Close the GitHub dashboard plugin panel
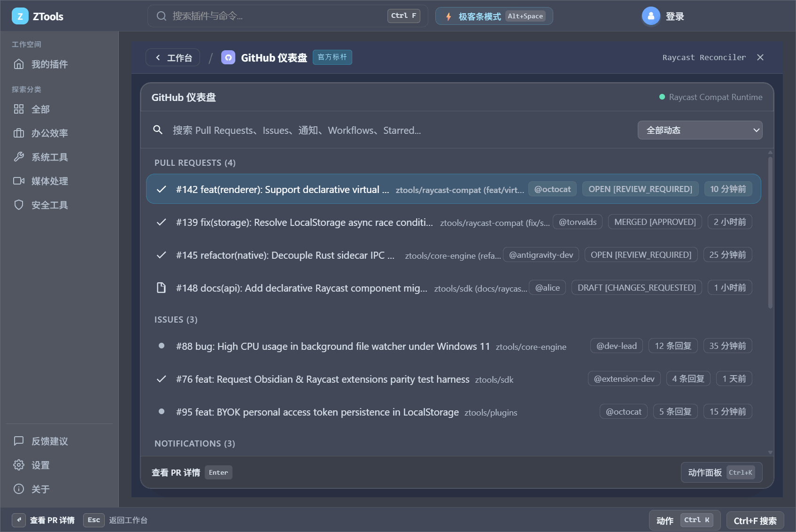This screenshot has height=532, width=796. (x=760, y=57)
